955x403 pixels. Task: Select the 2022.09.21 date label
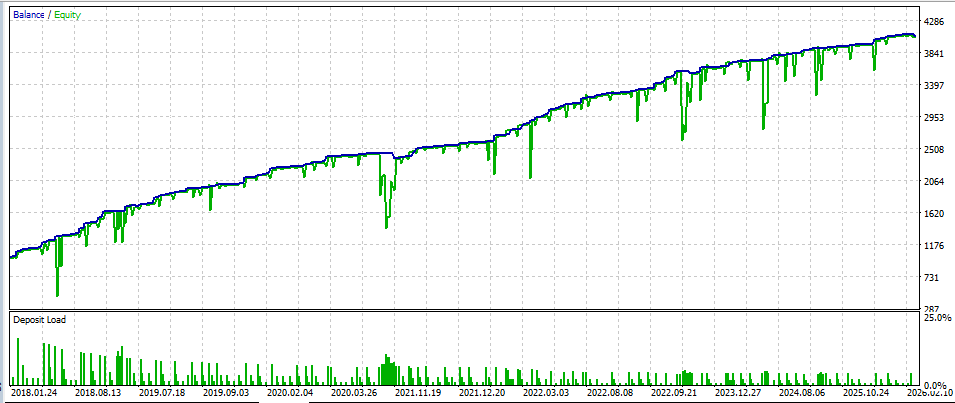pos(676,394)
